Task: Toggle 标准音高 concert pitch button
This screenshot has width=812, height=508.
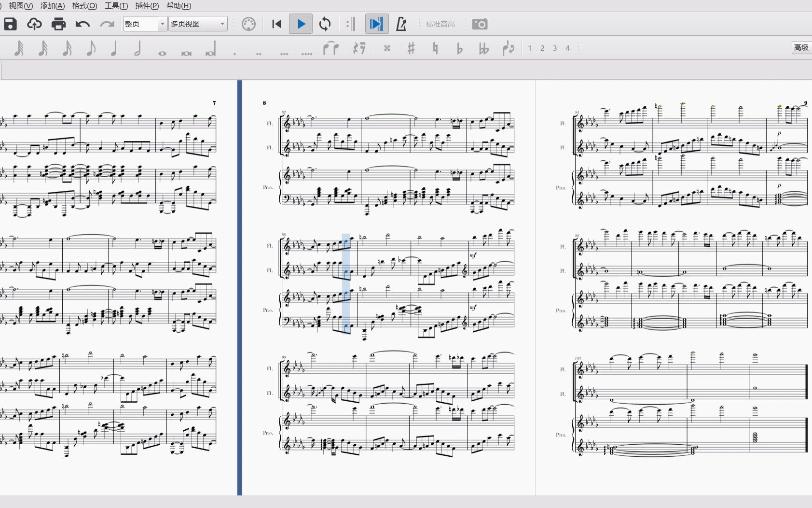Action: pos(440,24)
